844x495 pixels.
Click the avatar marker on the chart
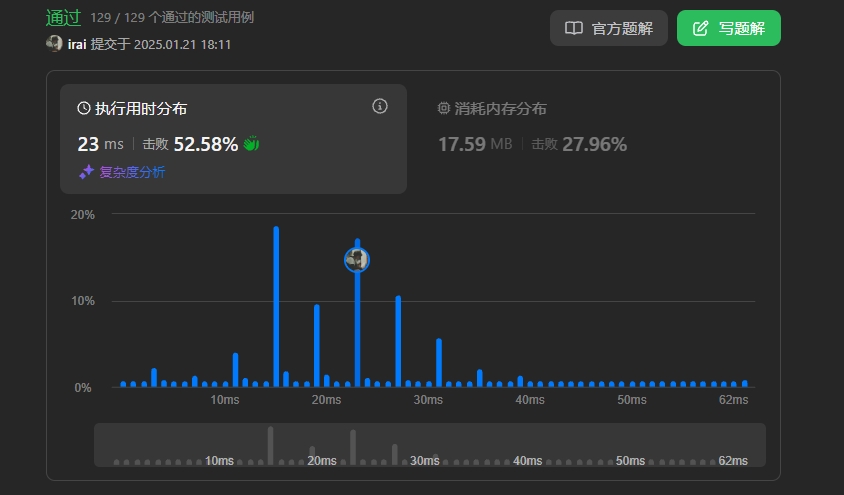click(357, 260)
